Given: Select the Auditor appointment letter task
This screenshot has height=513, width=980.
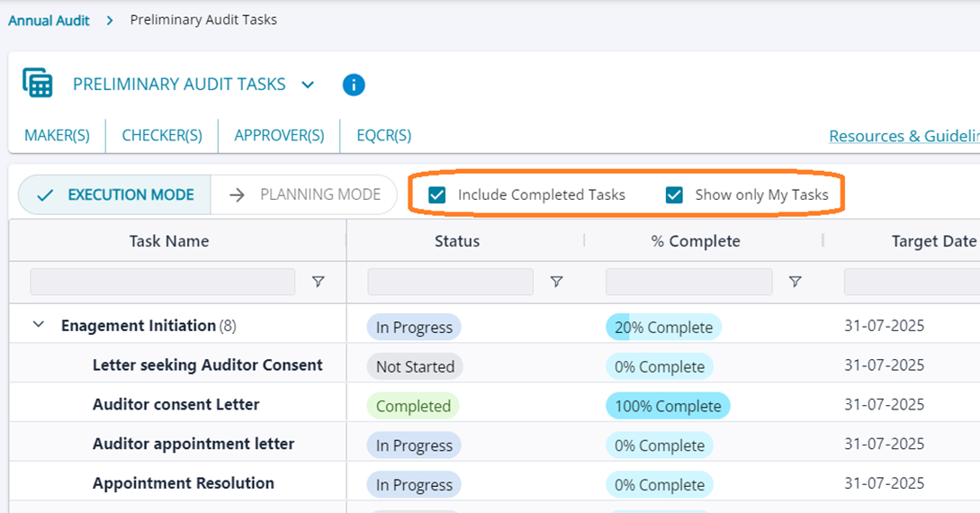Looking at the screenshot, I should [x=193, y=444].
